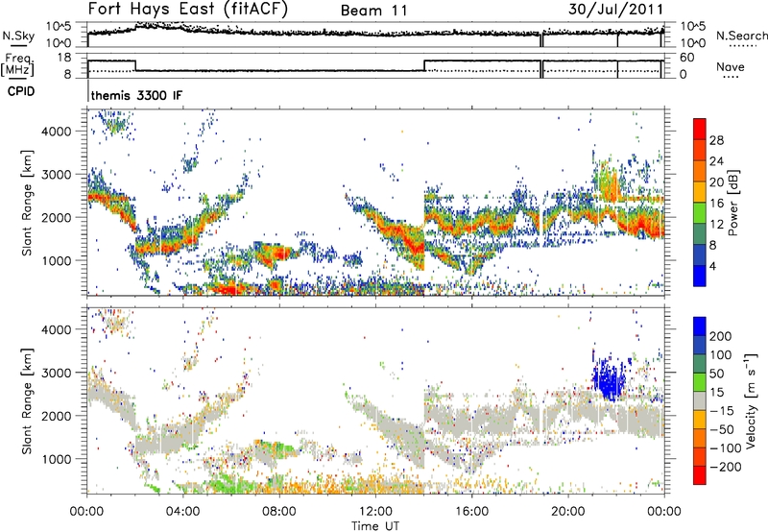Select the 'themis 3300 IF' control program text
Screen dimensions: 768x532
(x=136, y=95)
